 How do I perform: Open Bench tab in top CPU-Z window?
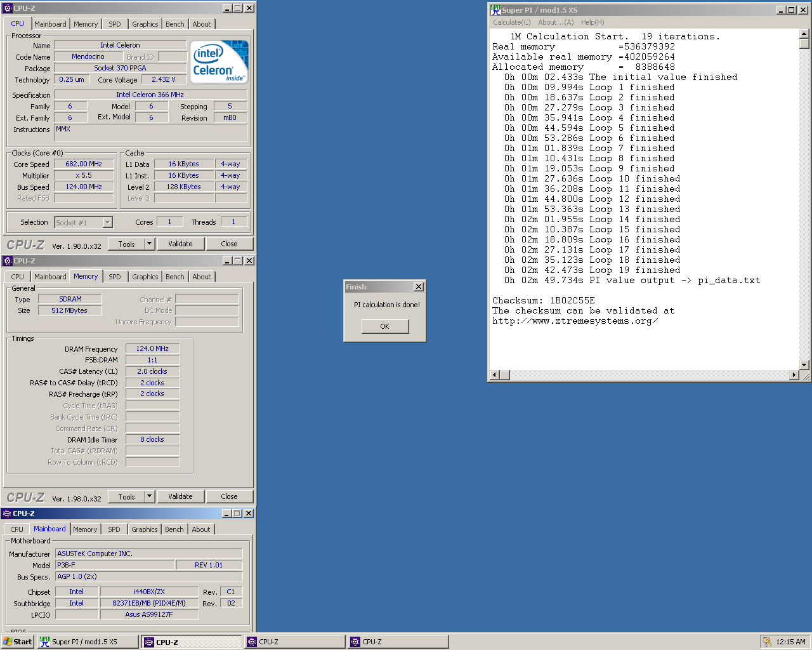pyautogui.click(x=175, y=24)
